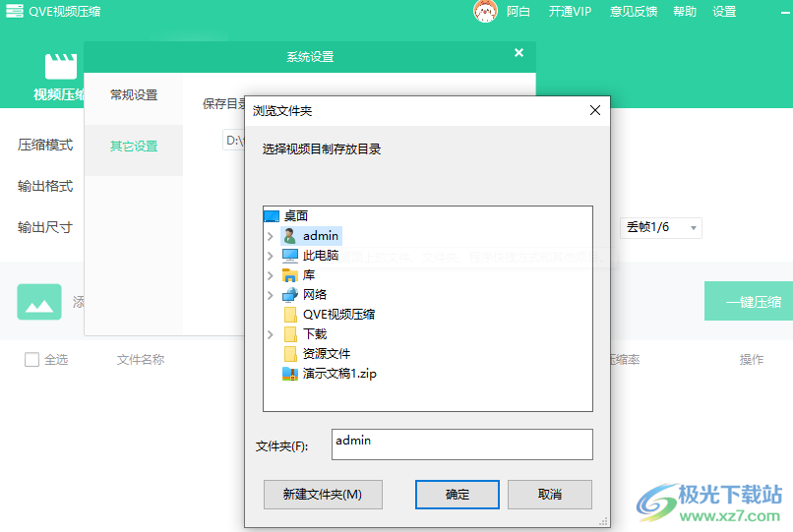793x532 pixels.
Task: Close the 系统设置 window
Action: (x=518, y=52)
